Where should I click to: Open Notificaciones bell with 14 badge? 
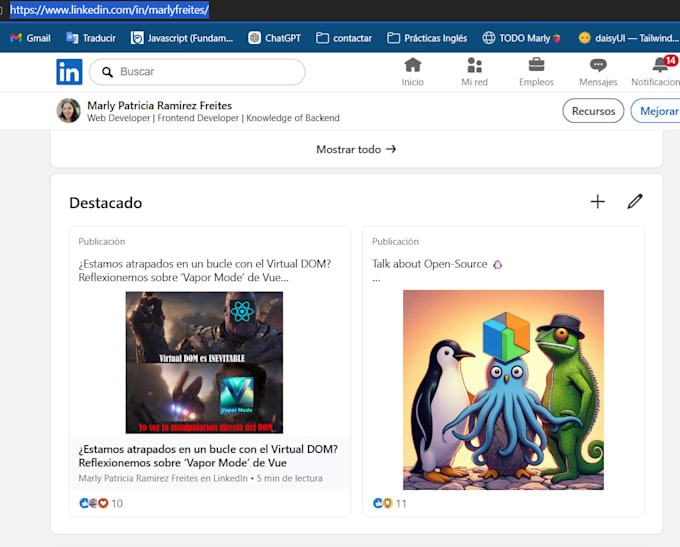[656, 72]
